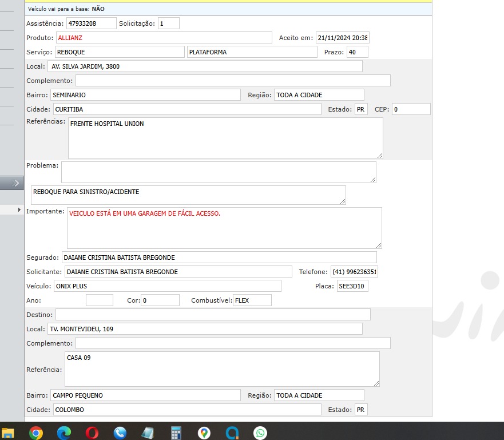Viewport: 504px width, 440px height.
Task: Open the blue phone app icon
Action: pyautogui.click(x=120, y=433)
